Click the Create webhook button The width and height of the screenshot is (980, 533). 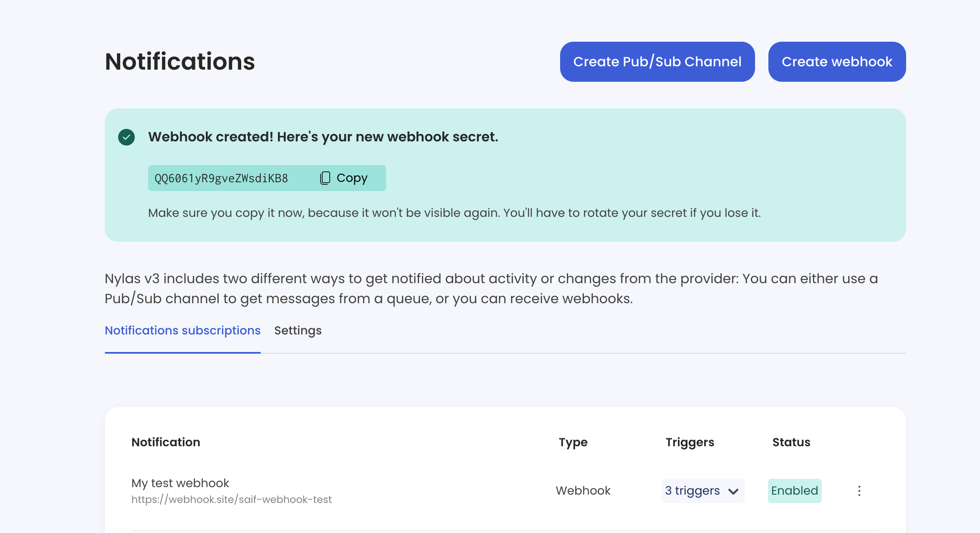pos(836,61)
